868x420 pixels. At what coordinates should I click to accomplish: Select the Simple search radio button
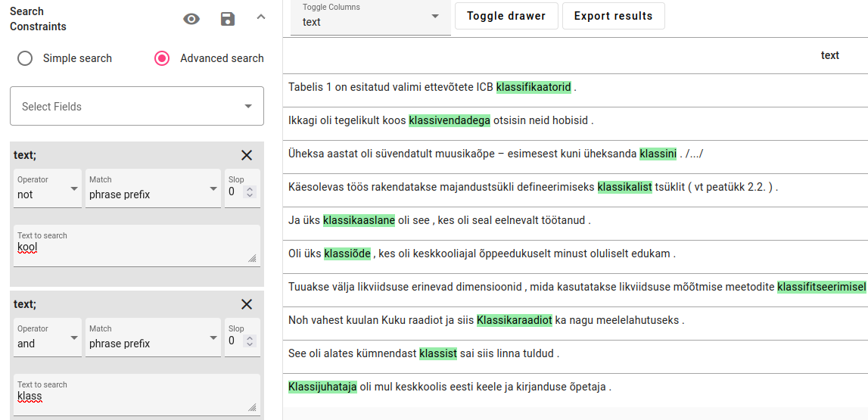pyautogui.click(x=25, y=58)
